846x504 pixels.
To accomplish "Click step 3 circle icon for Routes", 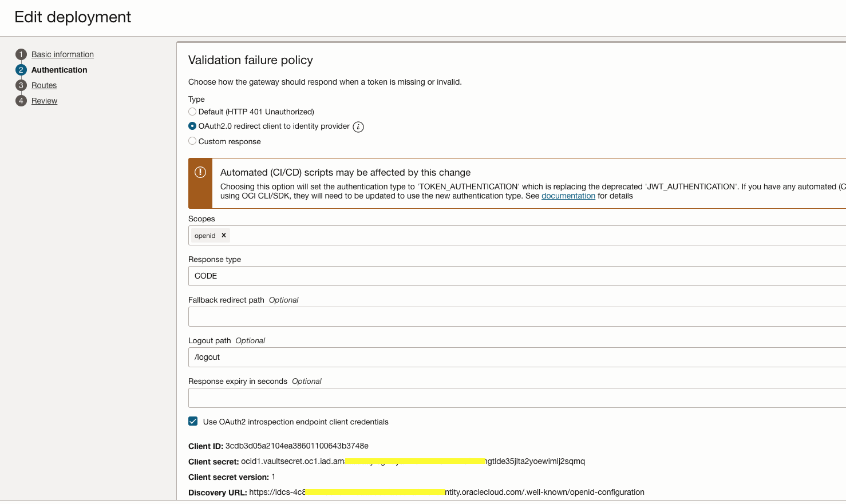I will (21, 85).
